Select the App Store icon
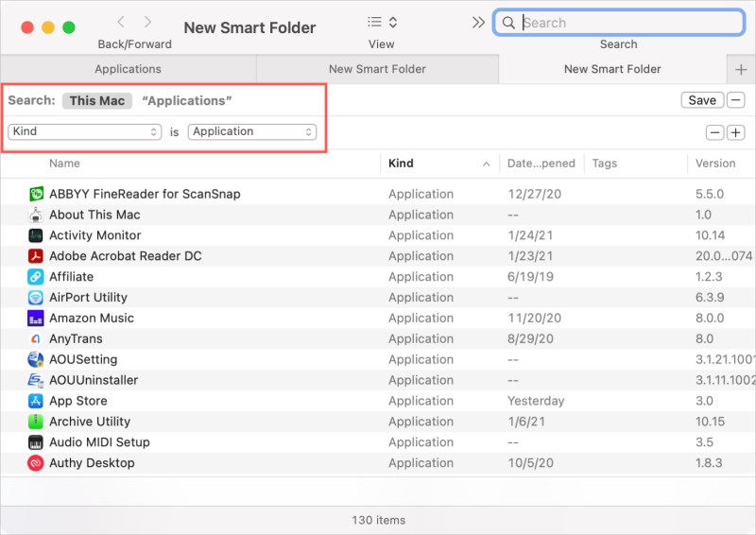 (36, 401)
